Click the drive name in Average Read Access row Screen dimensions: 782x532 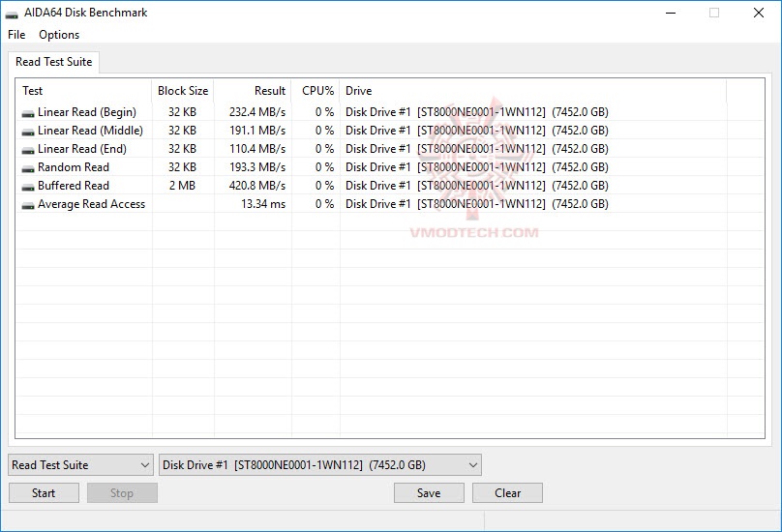pos(477,204)
